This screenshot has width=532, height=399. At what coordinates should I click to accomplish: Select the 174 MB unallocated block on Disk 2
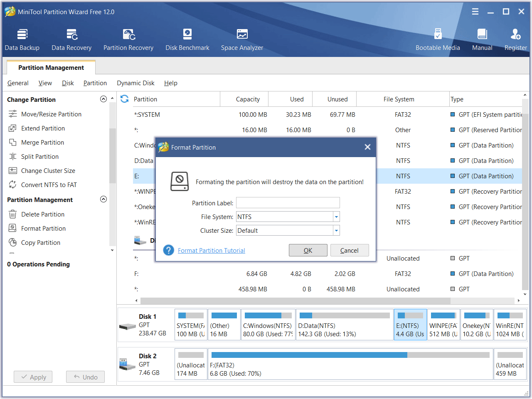click(191, 364)
